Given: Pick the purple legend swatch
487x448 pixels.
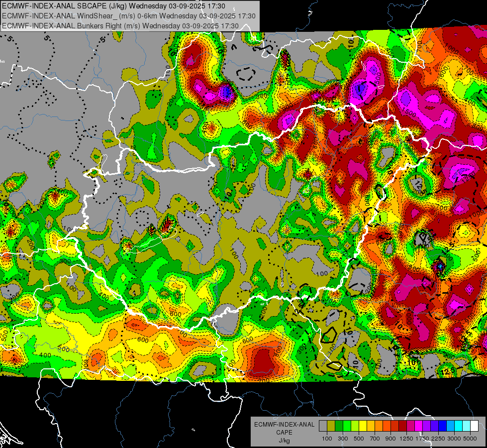Looking at the screenshot, I should (x=426, y=426).
